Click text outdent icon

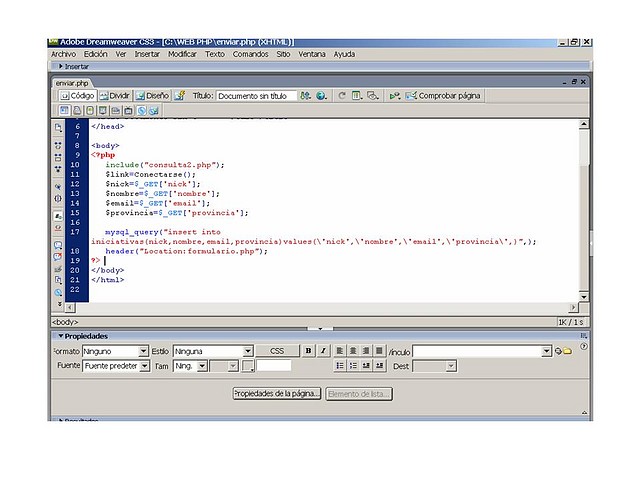click(366, 366)
